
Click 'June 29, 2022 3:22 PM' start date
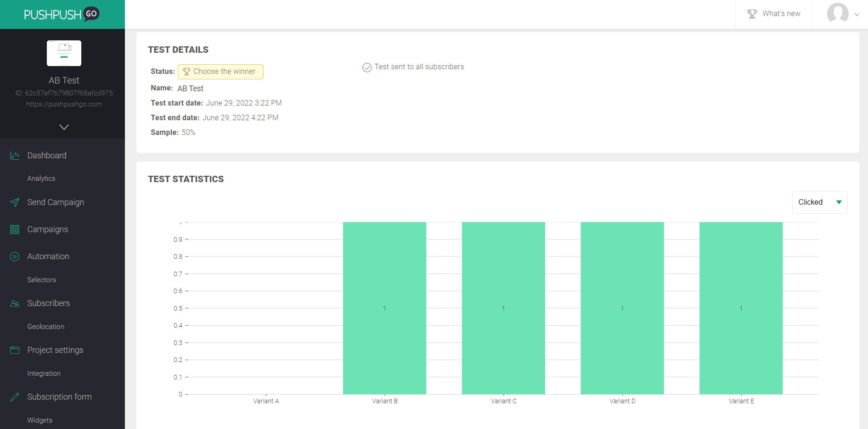click(x=244, y=103)
